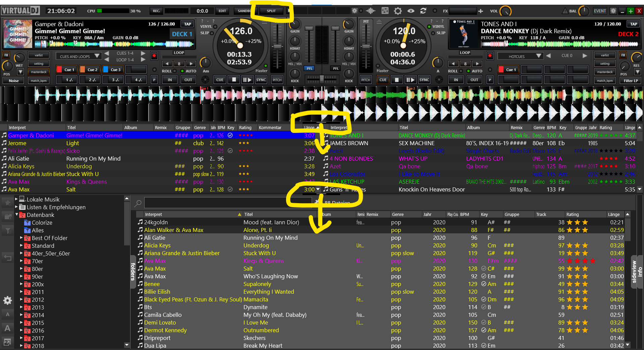Click Cue 2 hotcue on deck 1

[90, 69]
